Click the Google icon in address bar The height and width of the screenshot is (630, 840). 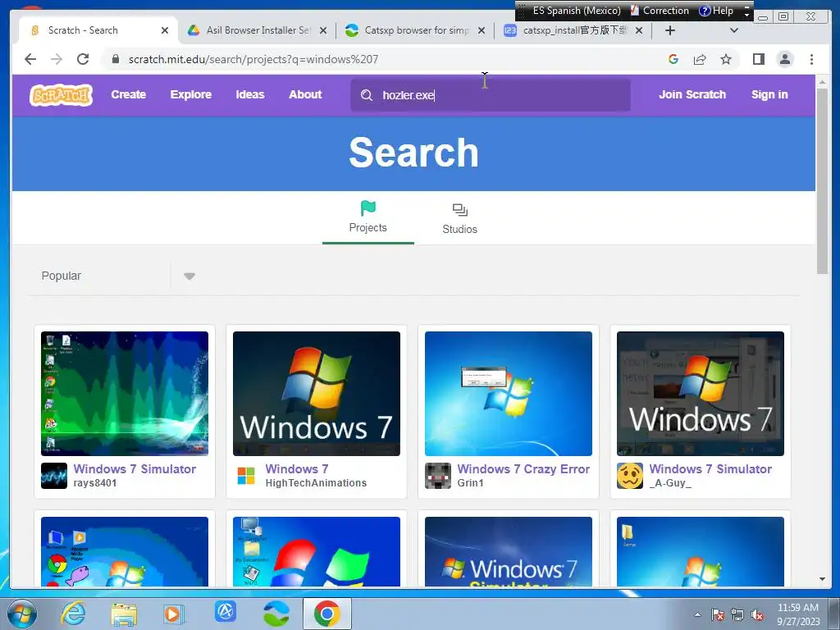point(673,59)
